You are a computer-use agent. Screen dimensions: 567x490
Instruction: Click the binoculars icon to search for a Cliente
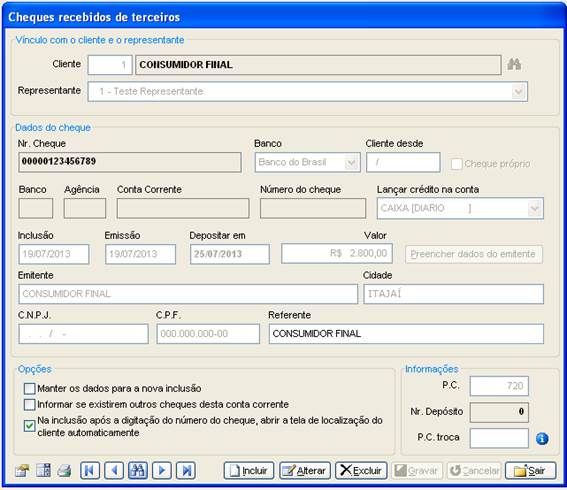514,64
